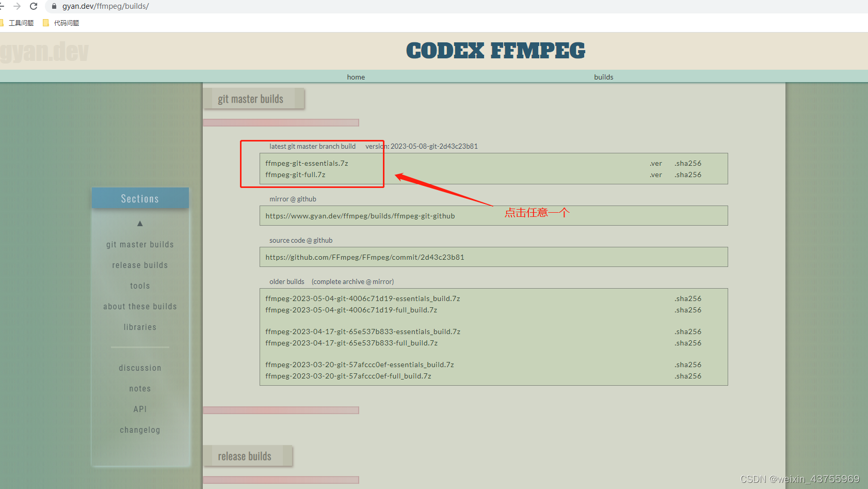Viewport: 868px width, 489px height.
Task: Open changelog in Sections sidebar
Action: tap(140, 430)
